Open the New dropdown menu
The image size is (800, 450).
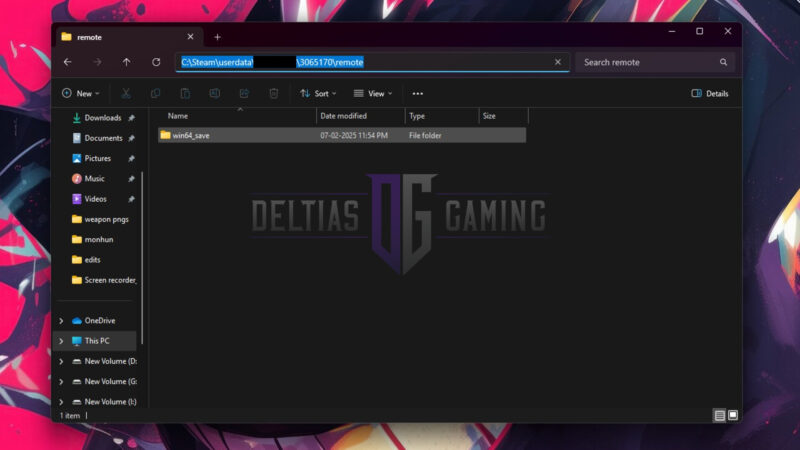[x=80, y=93]
